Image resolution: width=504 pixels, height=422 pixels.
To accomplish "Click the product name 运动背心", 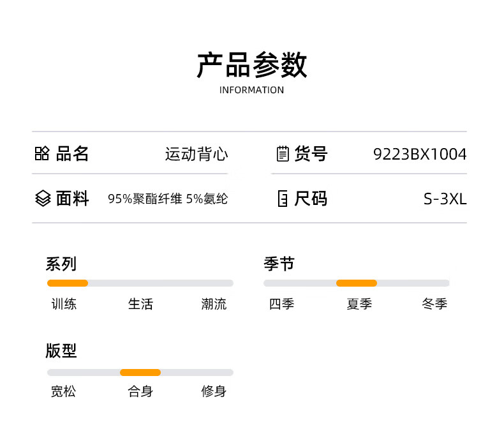I will [x=196, y=154].
